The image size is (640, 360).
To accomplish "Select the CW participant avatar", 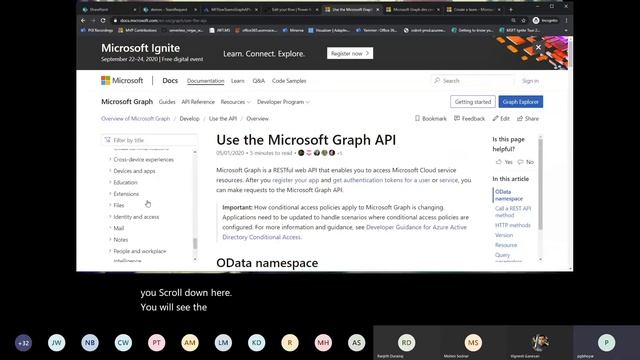I will (123, 343).
